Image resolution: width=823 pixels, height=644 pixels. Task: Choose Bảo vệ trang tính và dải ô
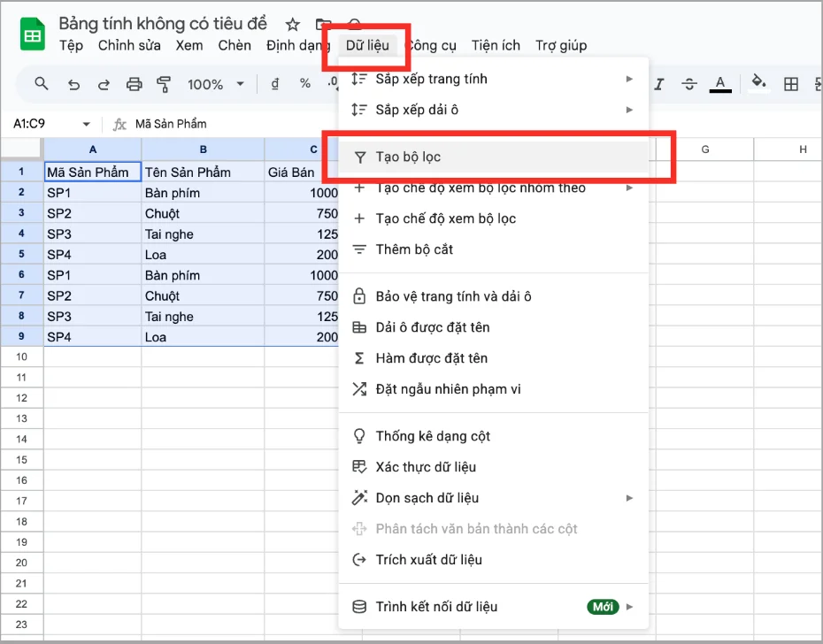coord(494,296)
